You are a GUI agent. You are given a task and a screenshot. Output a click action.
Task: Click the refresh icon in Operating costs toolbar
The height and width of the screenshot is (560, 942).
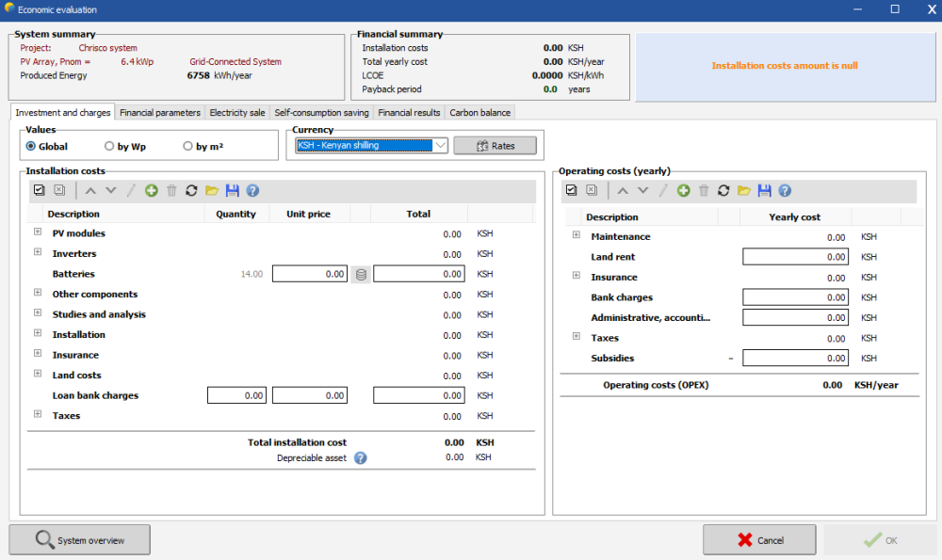723,190
